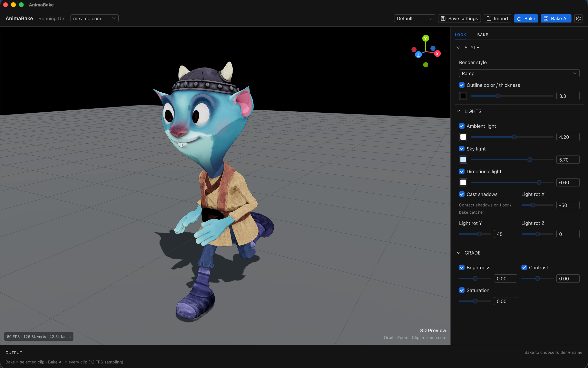Click the "Orbit · Zoom · Clip: mixamo.com" hint text

415,338
